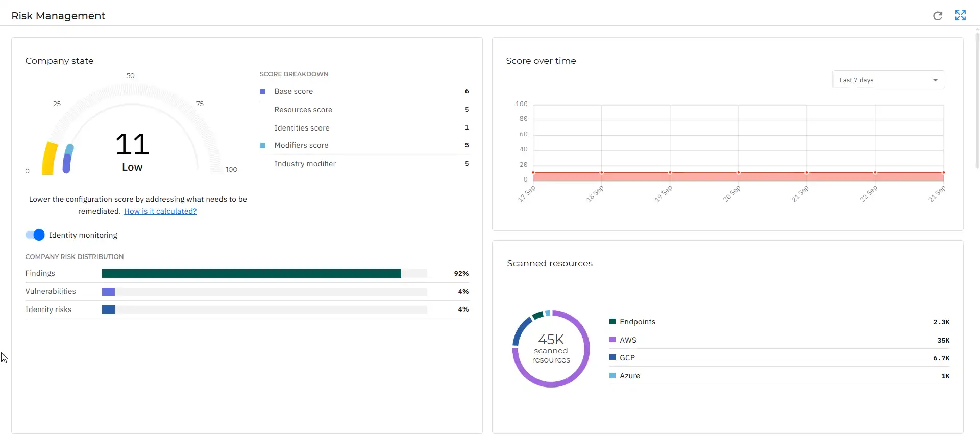Expand dashboard to full screen
Screen dimensions: 980x439
click(x=960, y=16)
